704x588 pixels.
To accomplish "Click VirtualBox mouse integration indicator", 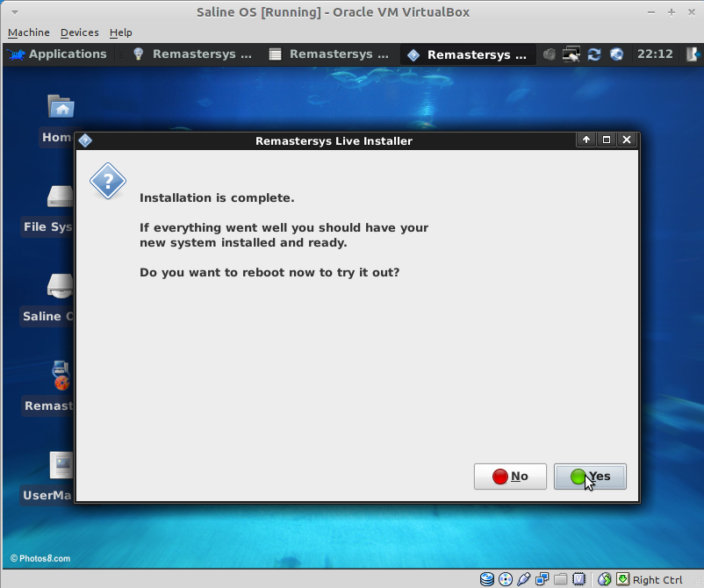I will tap(604, 579).
